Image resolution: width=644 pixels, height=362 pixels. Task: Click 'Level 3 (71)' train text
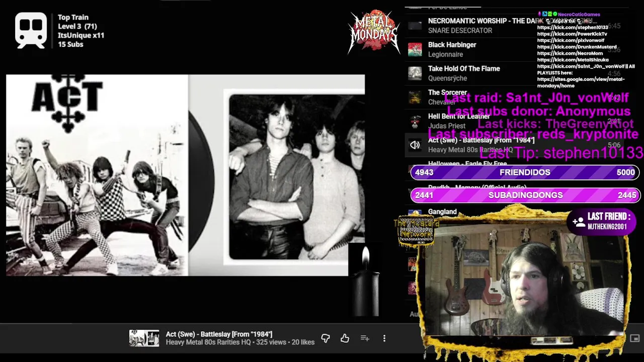pos(77,26)
